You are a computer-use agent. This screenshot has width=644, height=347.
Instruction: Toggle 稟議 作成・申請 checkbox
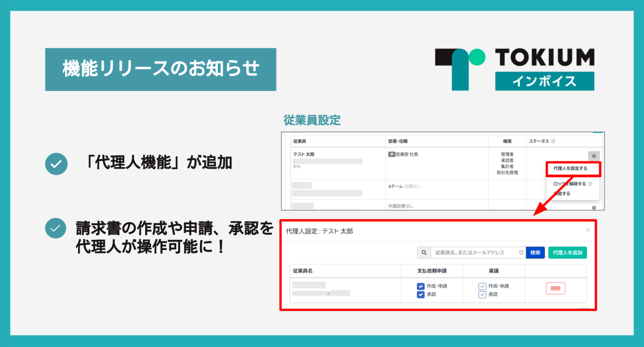pos(482,286)
